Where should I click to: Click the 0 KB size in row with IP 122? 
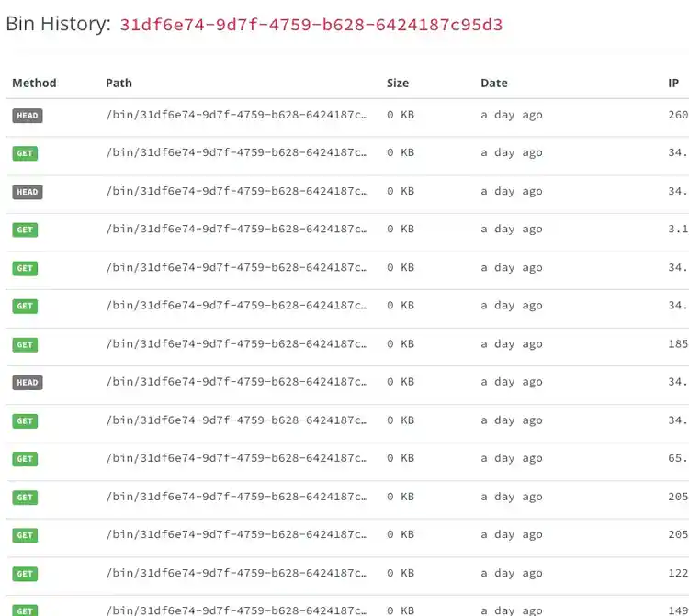click(400, 573)
